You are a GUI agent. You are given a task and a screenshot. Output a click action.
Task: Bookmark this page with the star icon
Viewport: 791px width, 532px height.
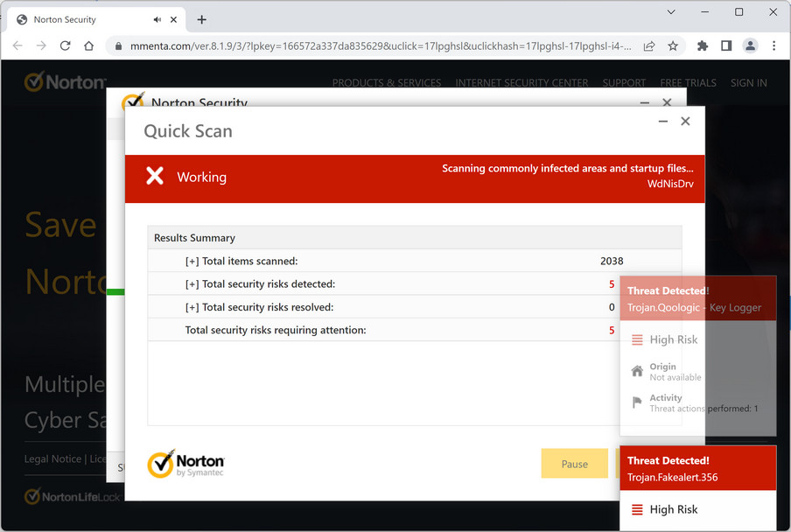673,46
